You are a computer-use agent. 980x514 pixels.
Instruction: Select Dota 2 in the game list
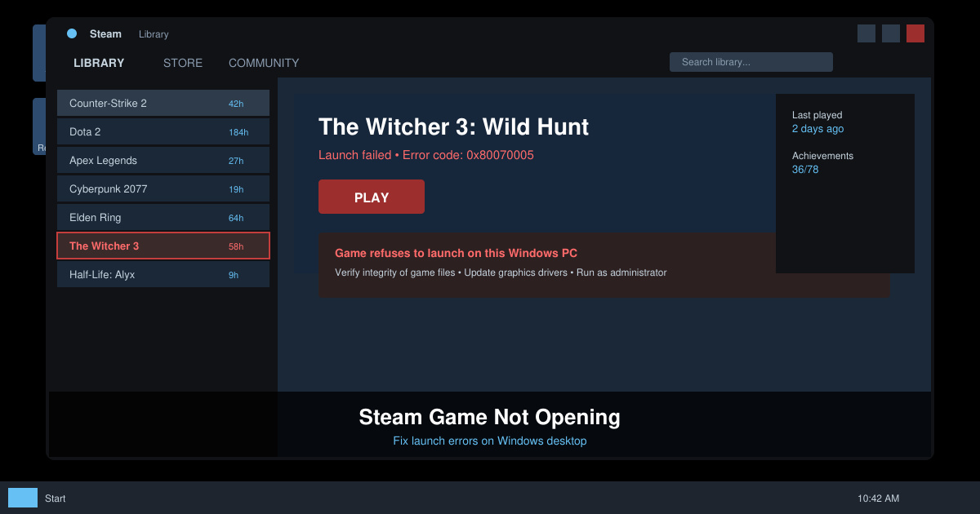tap(163, 132)
